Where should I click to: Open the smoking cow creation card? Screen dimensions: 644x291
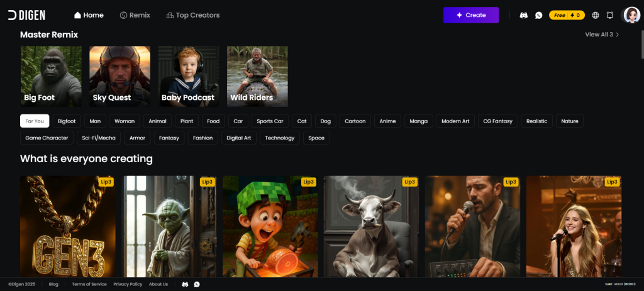pyautogui.click(x=371, y=226)
